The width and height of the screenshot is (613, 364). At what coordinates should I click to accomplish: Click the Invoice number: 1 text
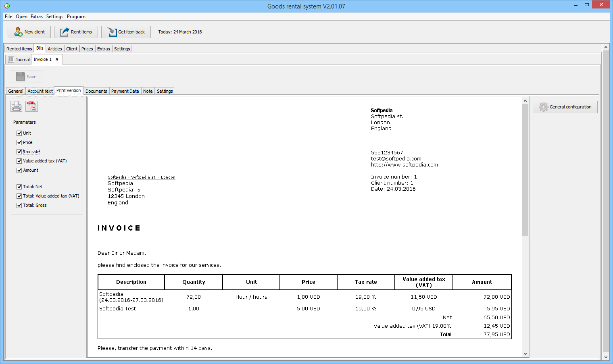394,177
